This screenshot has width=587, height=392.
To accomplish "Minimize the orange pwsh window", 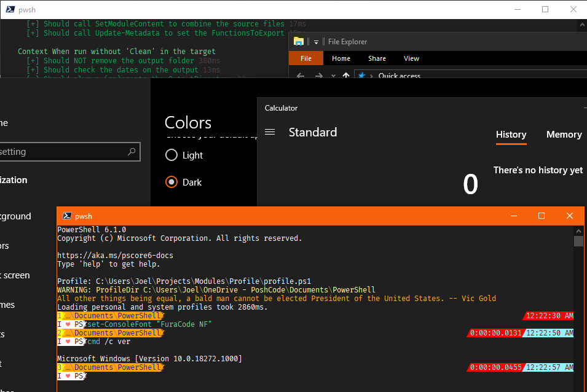I will click(514, 216).
